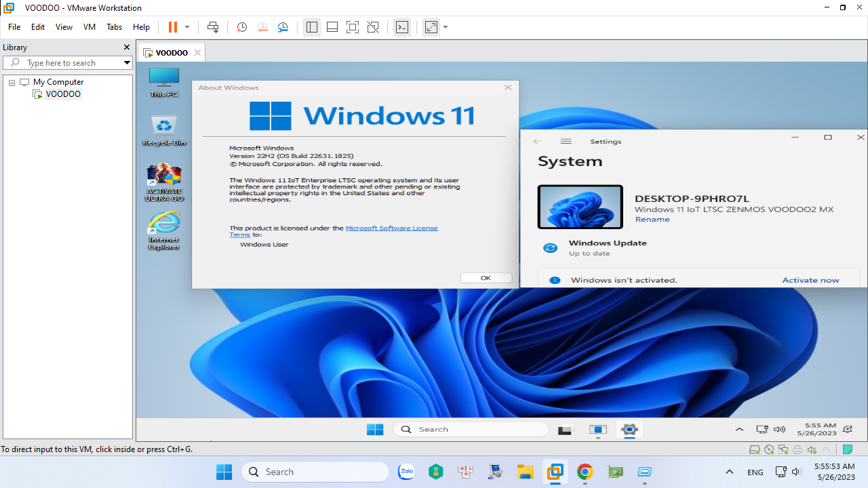The image size is (868, 488).
Task: Click the guest Settings gear taskbar icon
Action: 629,430
